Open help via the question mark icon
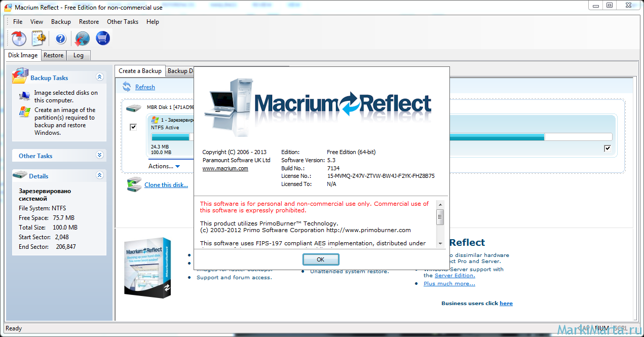Screen dimensions: 644x337 (x=61, y=39)
